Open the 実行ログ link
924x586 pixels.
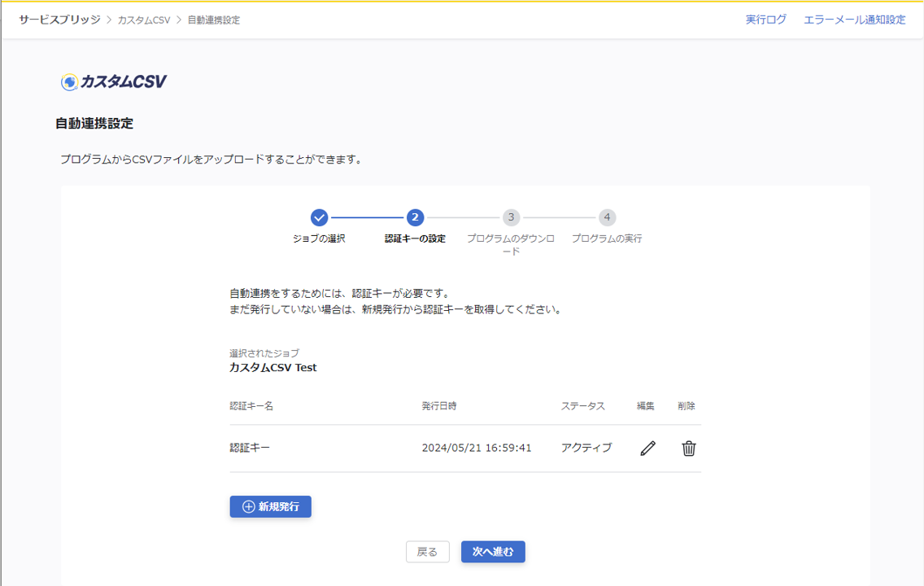point(766,20)
